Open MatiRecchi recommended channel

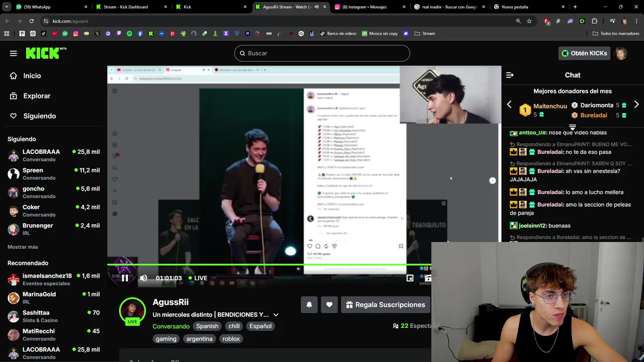(x=53, y=335)
